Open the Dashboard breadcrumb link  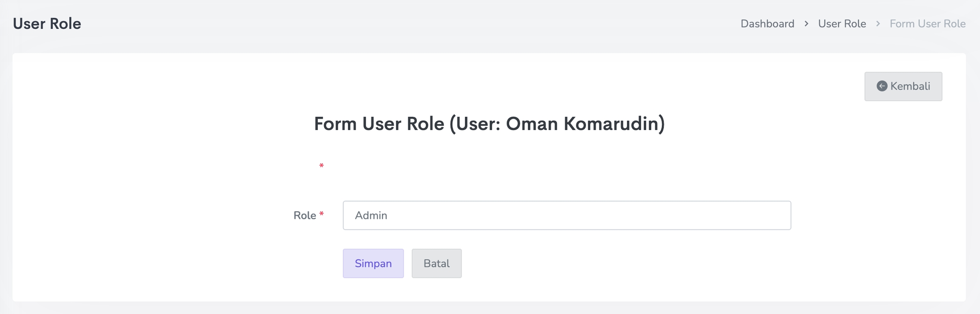767,24
